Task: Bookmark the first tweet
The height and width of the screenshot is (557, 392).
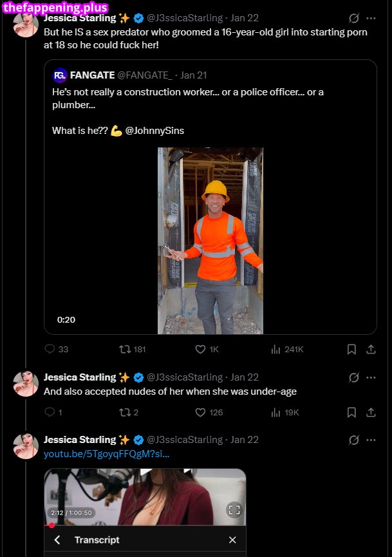Action: pos(351,349)
